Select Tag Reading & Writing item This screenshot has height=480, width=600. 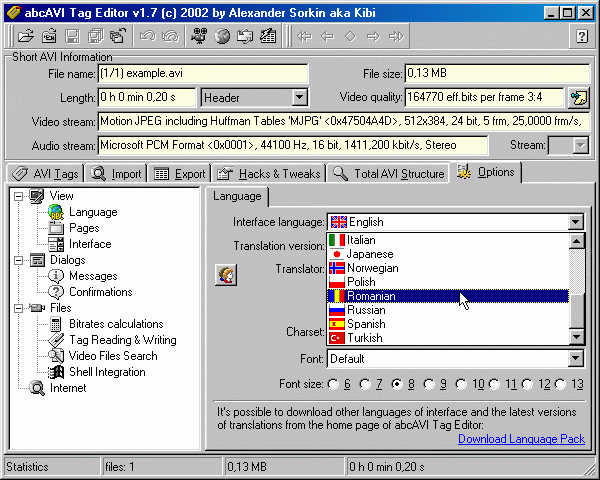pyautogui.click(x=122, y=340)
